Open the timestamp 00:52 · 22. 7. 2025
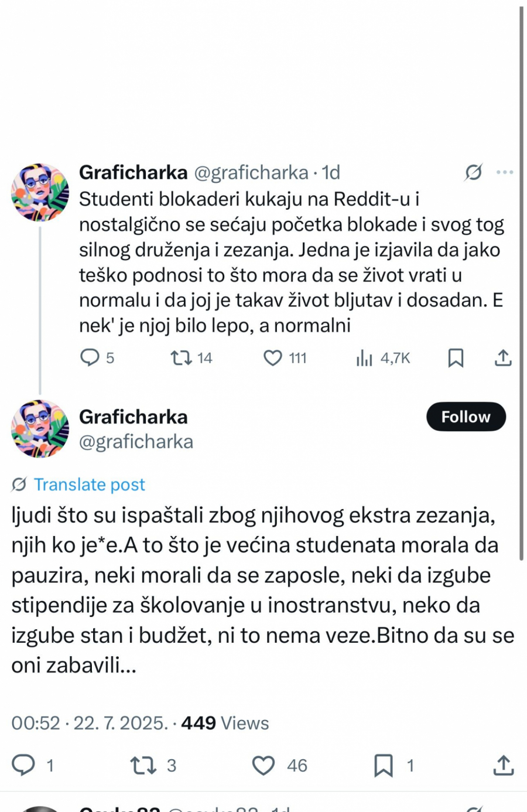527x812 pixels. 88,723
